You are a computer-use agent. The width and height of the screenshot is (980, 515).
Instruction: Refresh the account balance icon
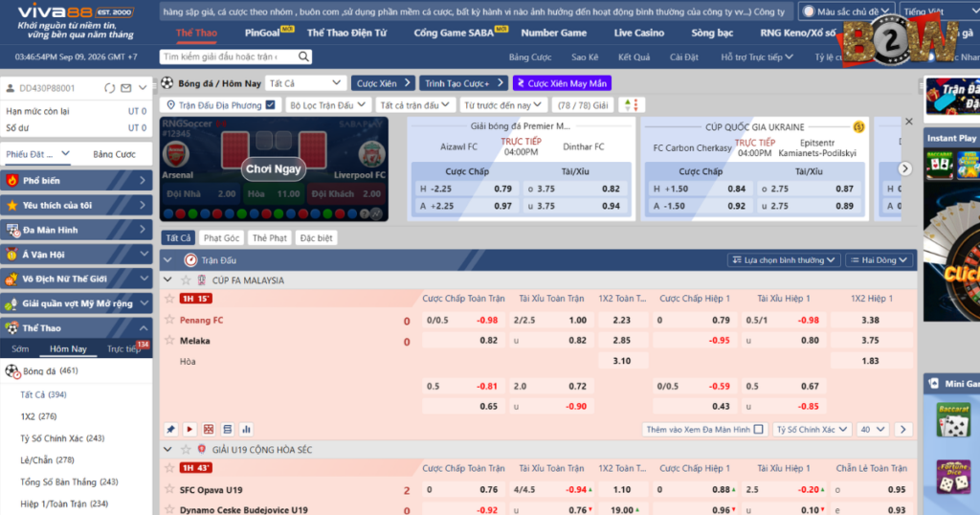tap(110, 88)
